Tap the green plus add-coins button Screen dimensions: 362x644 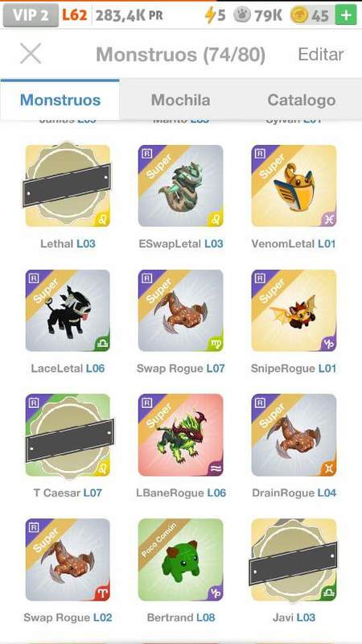pos(346,15)
